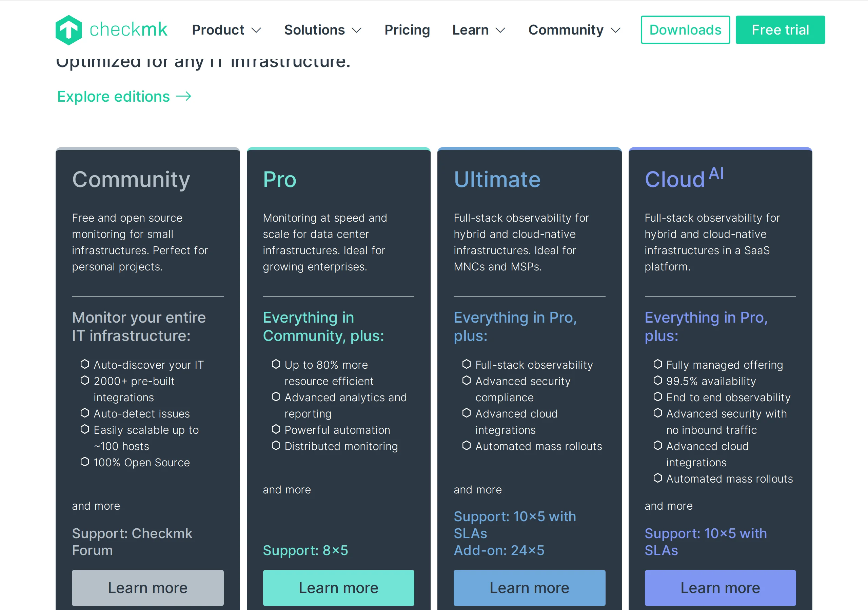Click the heading Monitor your entire IT infrastructure:
This screenshot has width=868, height=610.
139,327
